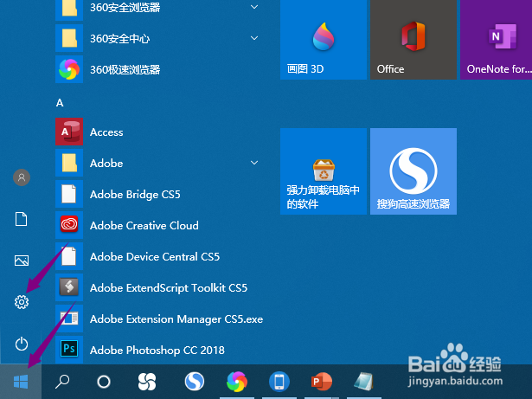Open taskbar search magnifier
This screenshot has height=399, width=532.
tap(62, 382)
